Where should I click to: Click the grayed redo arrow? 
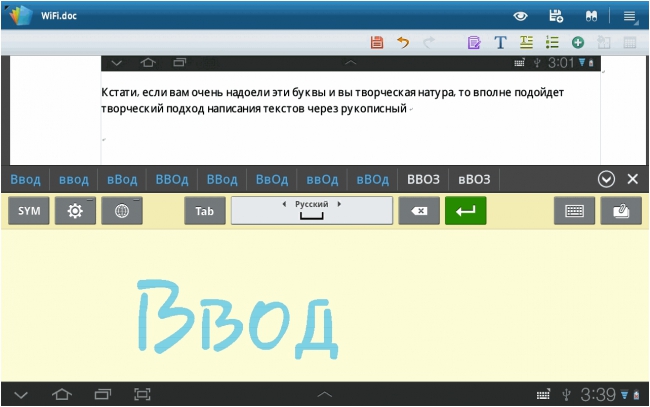(x=429, y=42)
